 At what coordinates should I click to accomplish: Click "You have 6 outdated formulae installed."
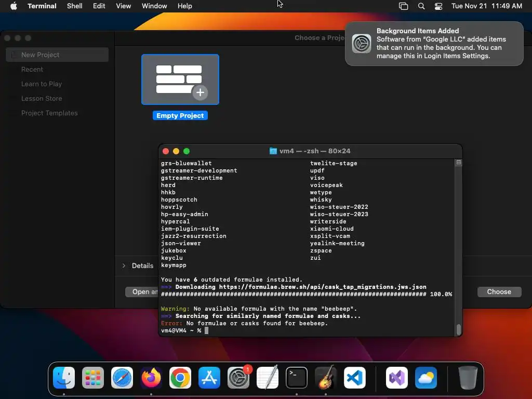click(231, 280)
